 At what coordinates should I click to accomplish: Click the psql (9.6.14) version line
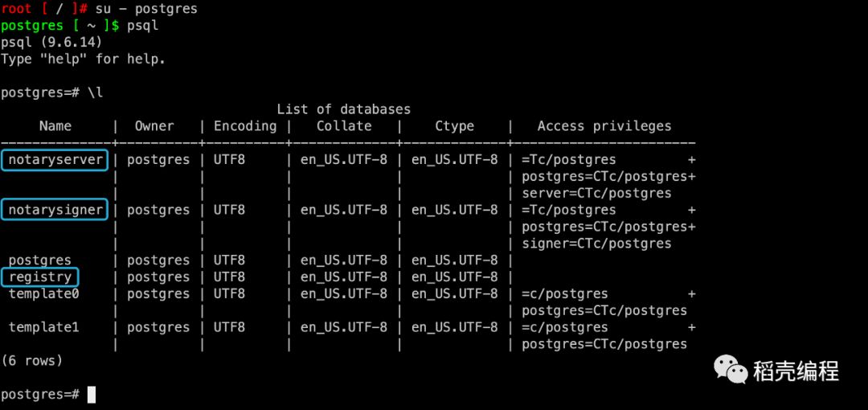pyautogui.click(x=51, y=42)
